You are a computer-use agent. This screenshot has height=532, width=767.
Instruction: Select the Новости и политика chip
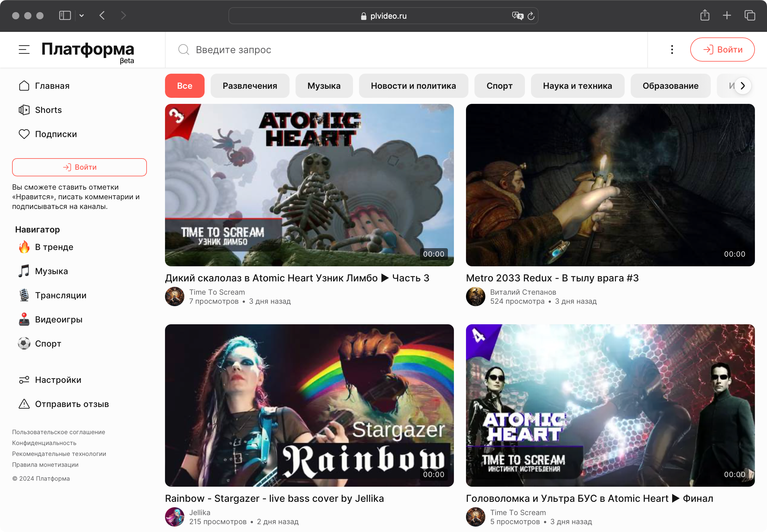point(413,86)
